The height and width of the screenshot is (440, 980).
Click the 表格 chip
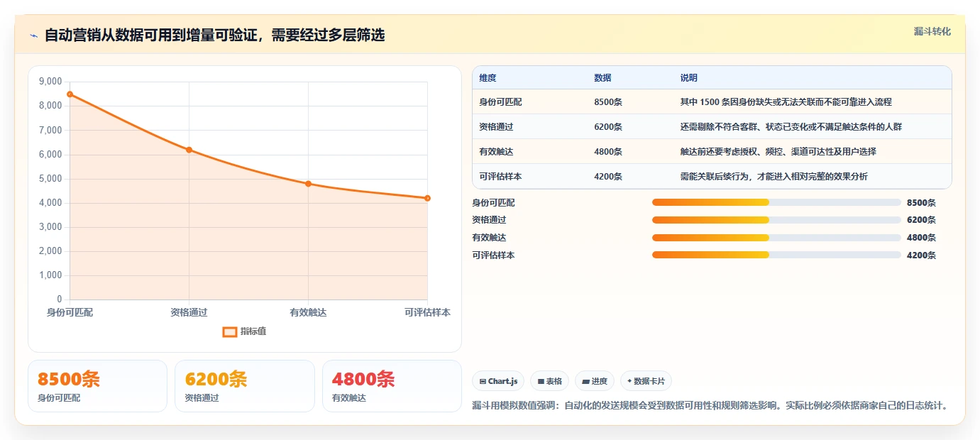549,381
